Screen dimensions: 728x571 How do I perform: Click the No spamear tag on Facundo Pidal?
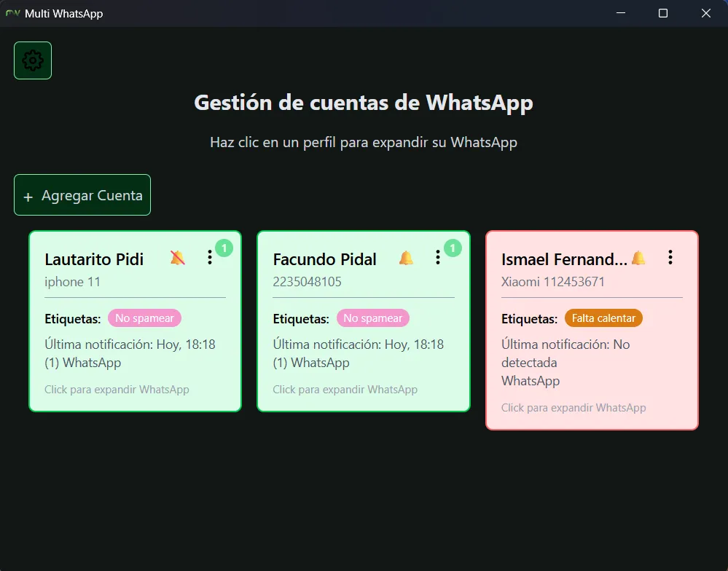point(373,318)
